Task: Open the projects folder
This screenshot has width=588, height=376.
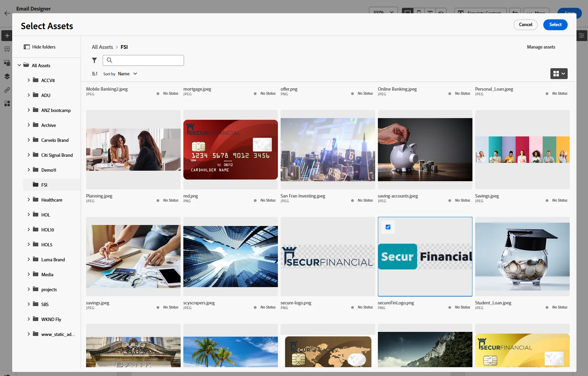Action: (49, 289)
